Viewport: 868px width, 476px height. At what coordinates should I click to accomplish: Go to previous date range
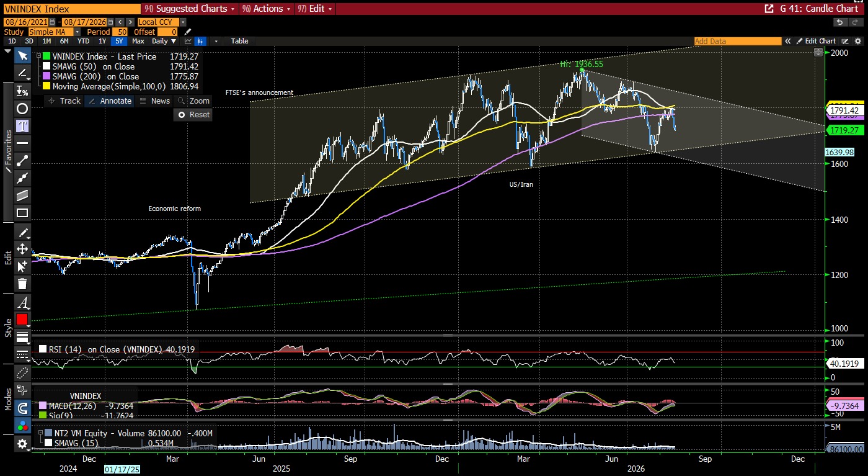click(121, 22)
